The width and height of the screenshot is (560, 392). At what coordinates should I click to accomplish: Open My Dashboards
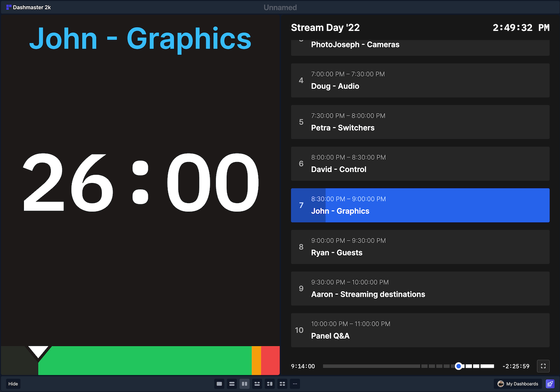pyautogui.click(x=518, y=384)
